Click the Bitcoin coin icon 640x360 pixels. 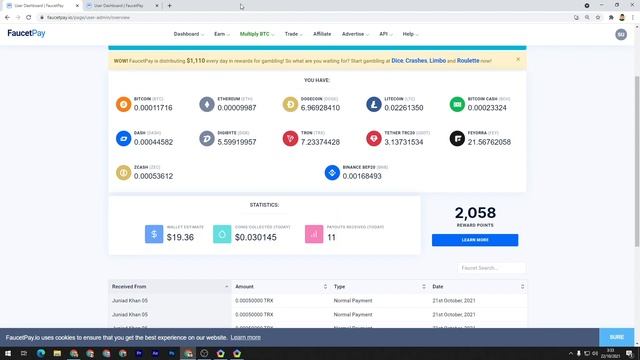[123, 104]
